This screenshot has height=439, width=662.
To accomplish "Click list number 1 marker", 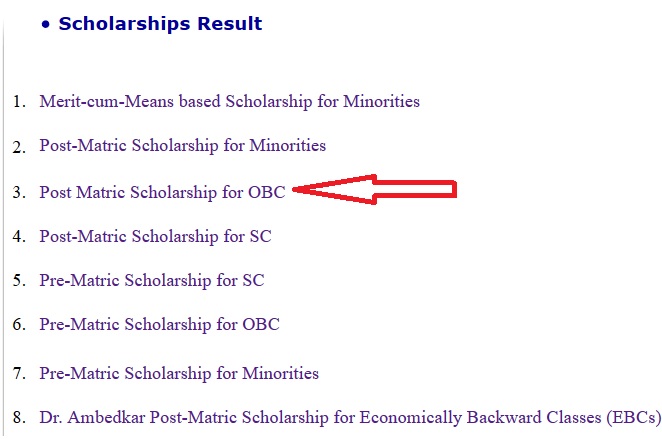I will tap(18, 102).
